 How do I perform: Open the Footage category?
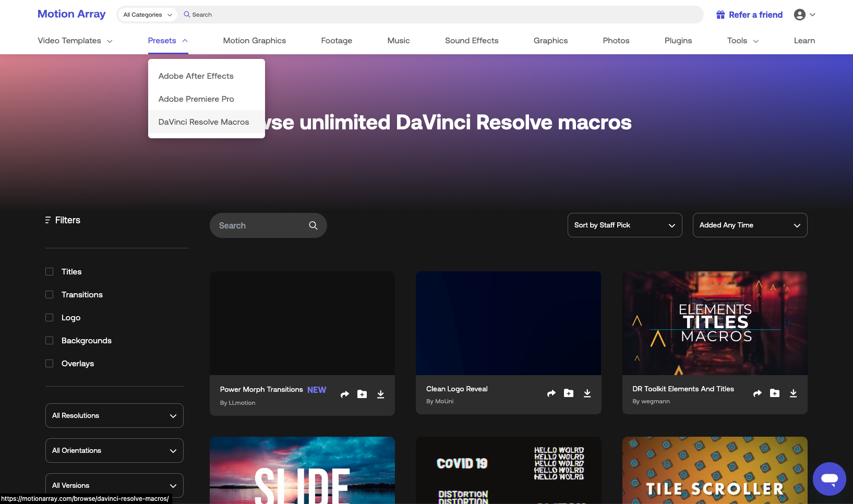point(337,41)
